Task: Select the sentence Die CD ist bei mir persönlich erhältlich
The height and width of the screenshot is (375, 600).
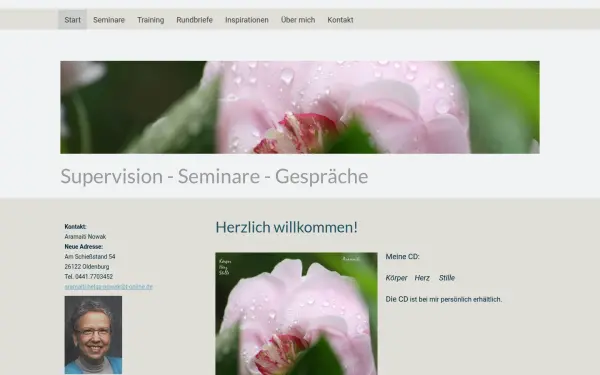Action: pos(443,299)
